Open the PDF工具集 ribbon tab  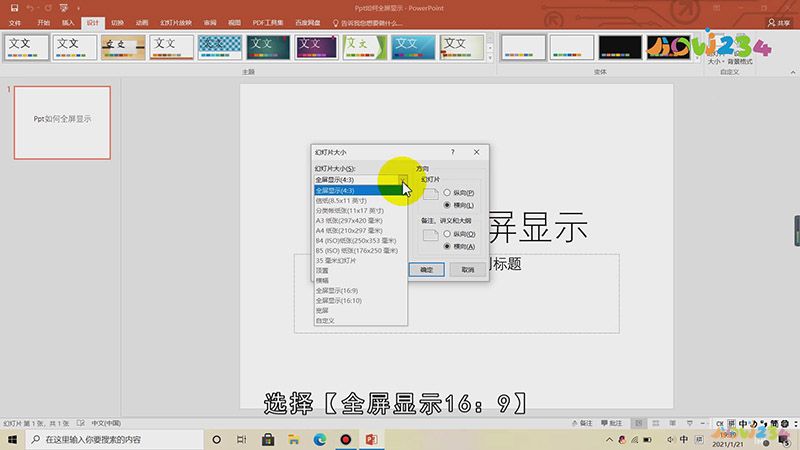pos(267,23)
